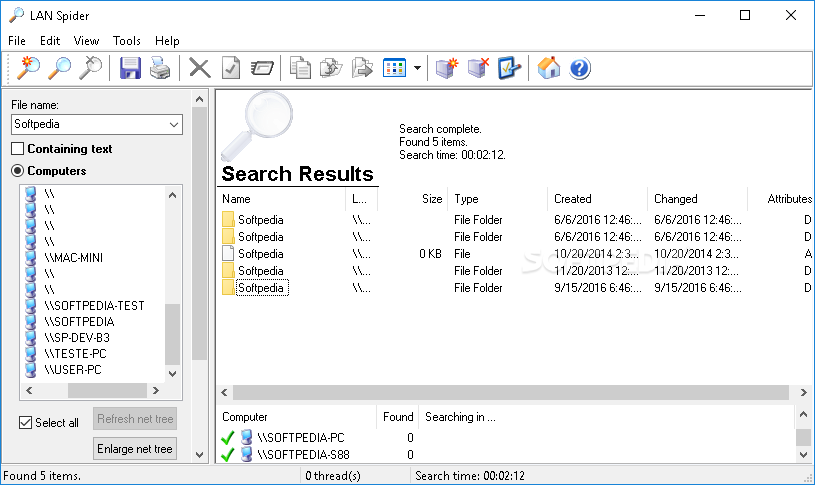Image resolution: width=815 pixels, height=485 pixels.
Task: Select the Softpedia file with 0 KB size
Action: pos(260,254)
